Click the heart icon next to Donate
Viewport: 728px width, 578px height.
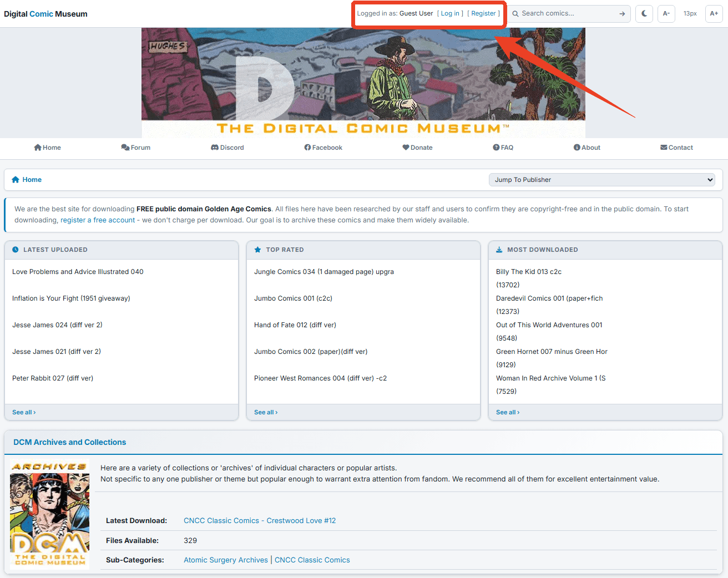[x=406, y=148]
